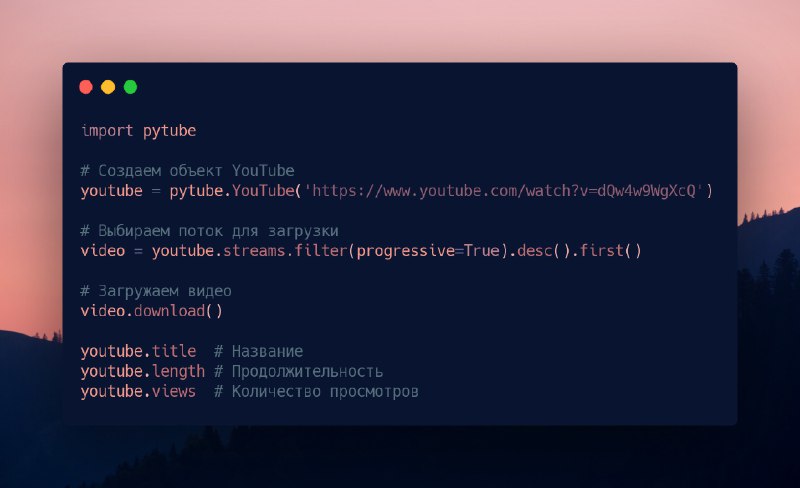Screen dimensions: 800x488
Task: Click the comment Выбираем поток для загрузки
Action: 209,231
